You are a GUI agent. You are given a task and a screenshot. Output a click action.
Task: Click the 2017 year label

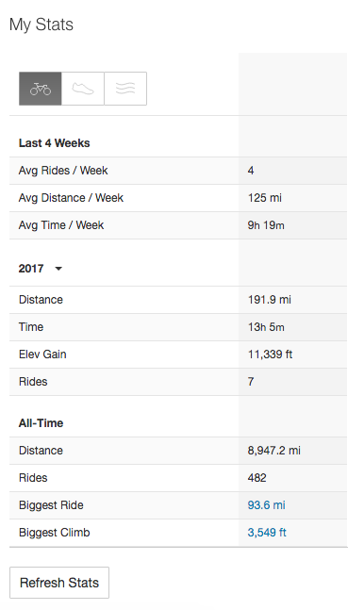(31, 269)
